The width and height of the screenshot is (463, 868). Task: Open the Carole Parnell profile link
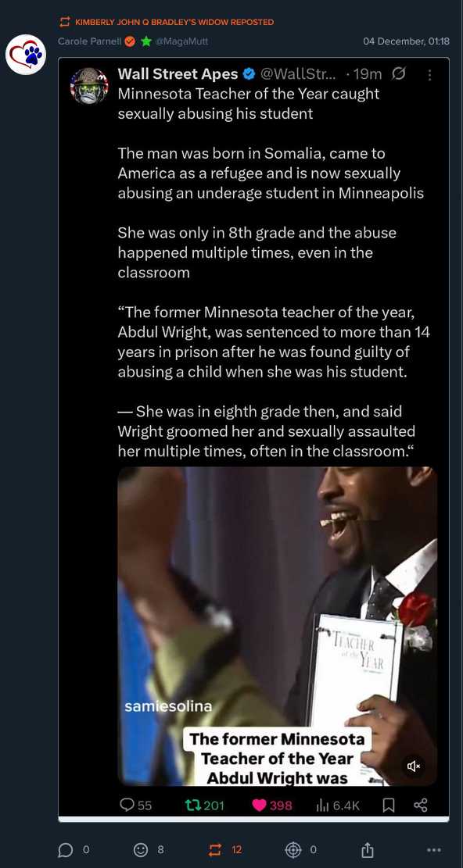89,41
